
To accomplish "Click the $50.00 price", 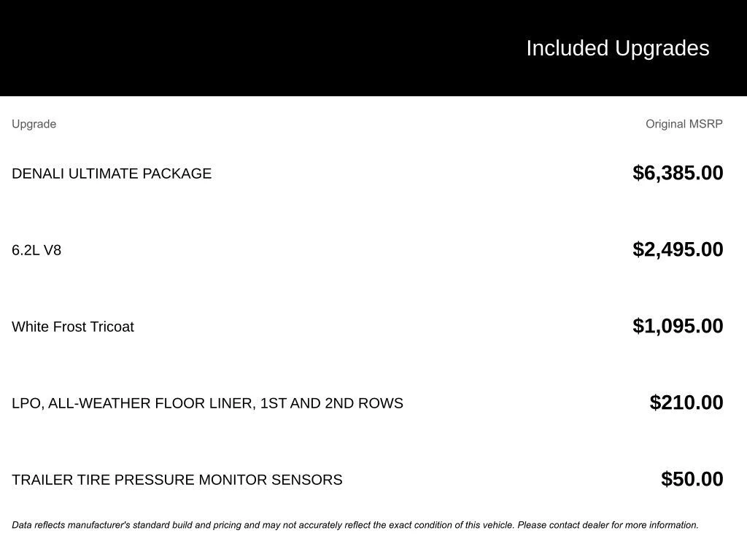I will pyautogui.click(x=692, y=479).
